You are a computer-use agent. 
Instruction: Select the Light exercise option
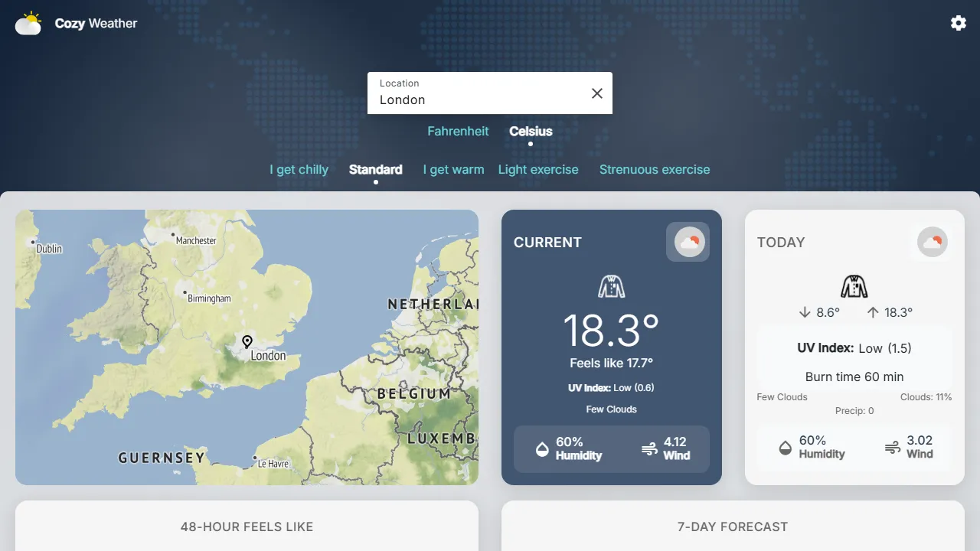(x=538, y=169)
